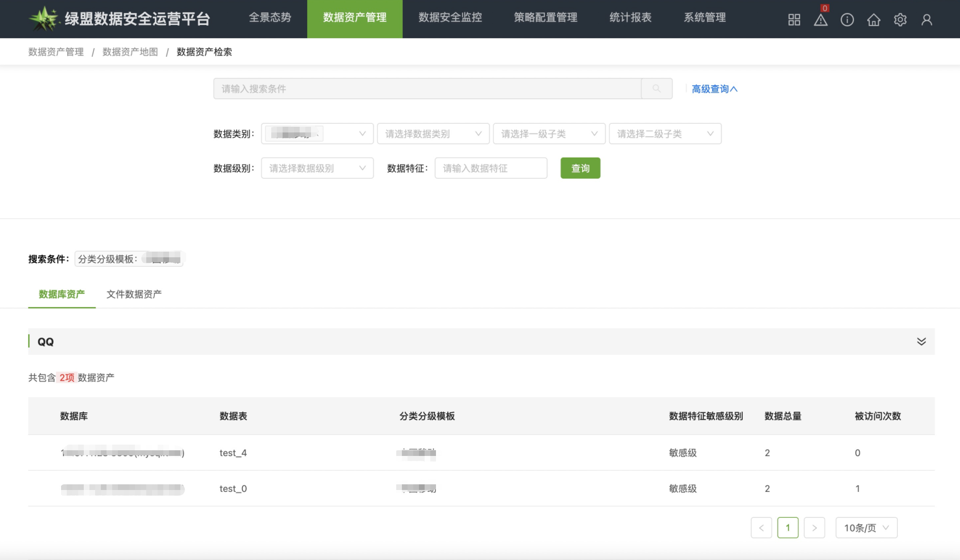Click the green 查询 button

pyautogui.click(x=580, y=168)
